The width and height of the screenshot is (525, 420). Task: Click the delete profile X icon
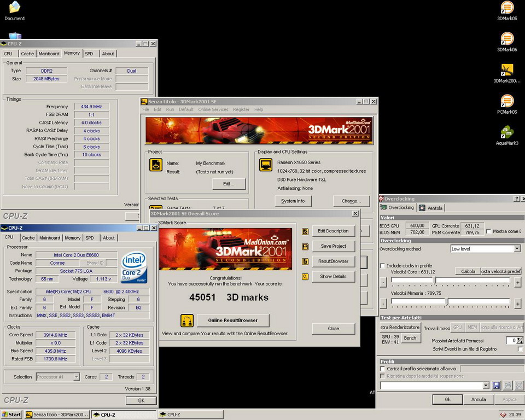(519, 386)
